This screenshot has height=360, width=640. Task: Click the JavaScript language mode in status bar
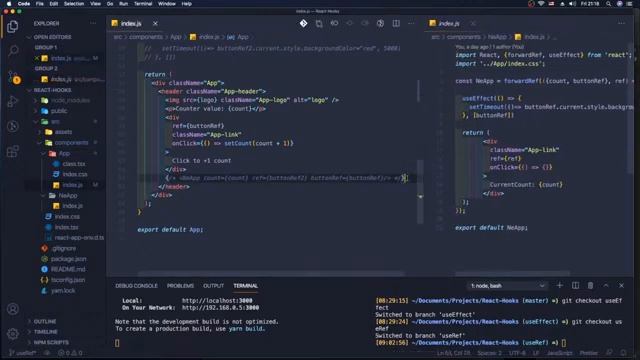coord(559,353)
